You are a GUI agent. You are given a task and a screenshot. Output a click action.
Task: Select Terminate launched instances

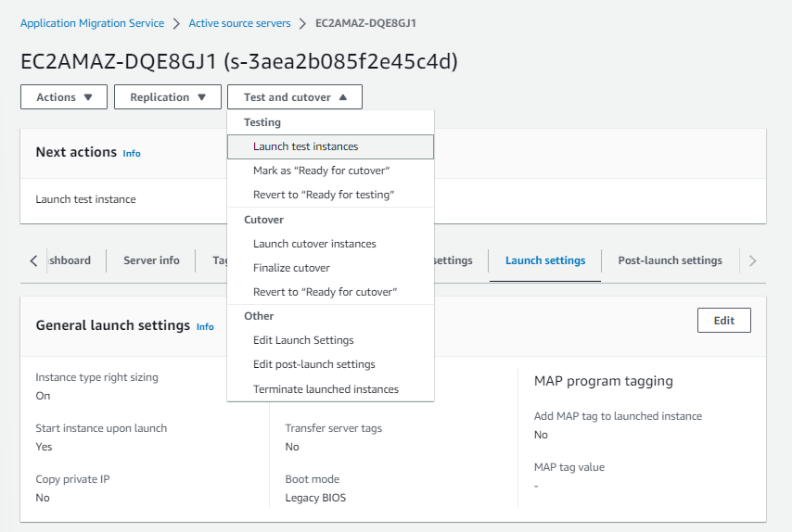326,389
